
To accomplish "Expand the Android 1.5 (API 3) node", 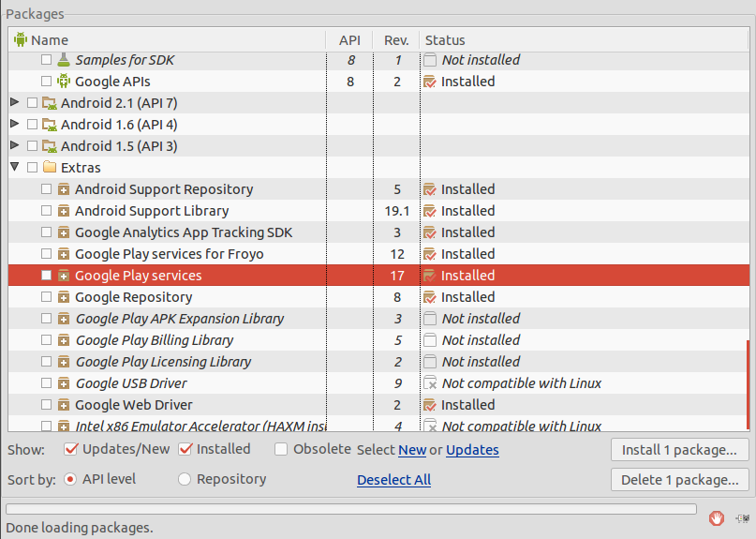I will pyautogui.click(x=15, y=144).
